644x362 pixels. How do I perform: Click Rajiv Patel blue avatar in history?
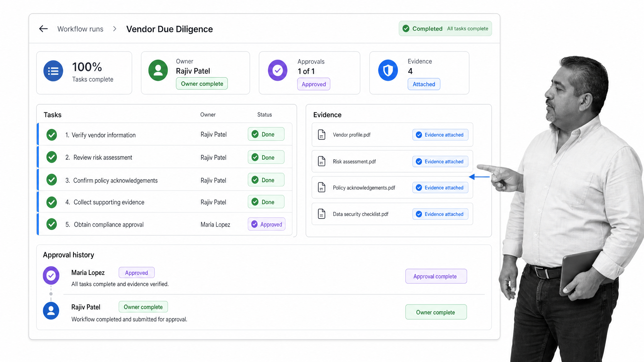click(x=51, y=310)
